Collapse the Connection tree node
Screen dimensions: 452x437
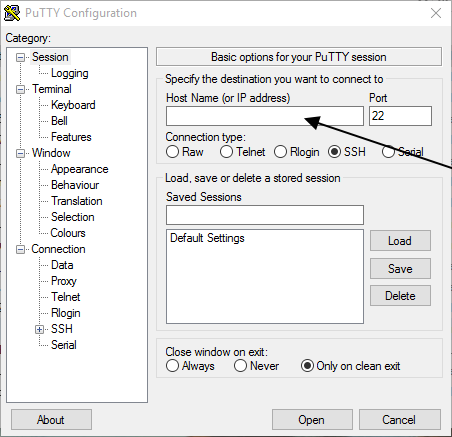(20, 249)
